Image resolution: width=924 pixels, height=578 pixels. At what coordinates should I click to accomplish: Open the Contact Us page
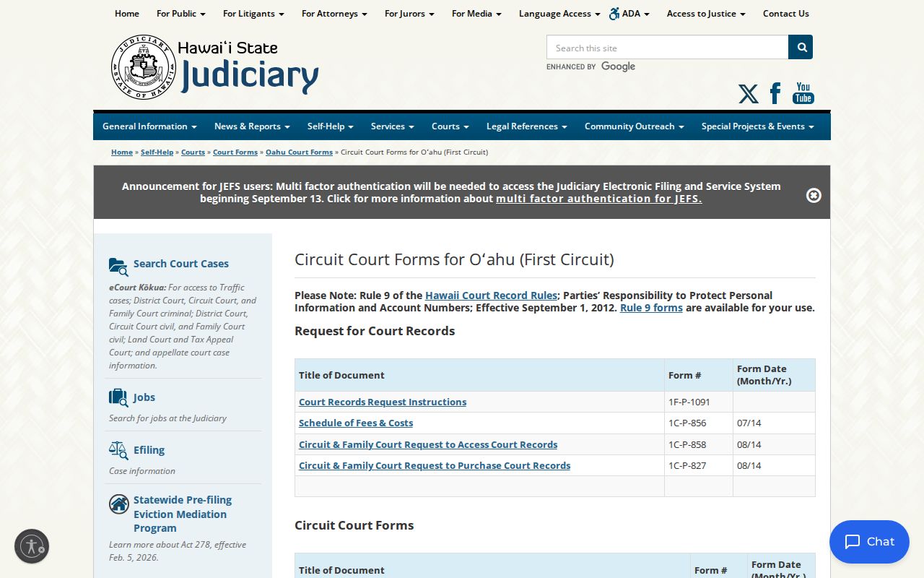[x=786, y=14]
